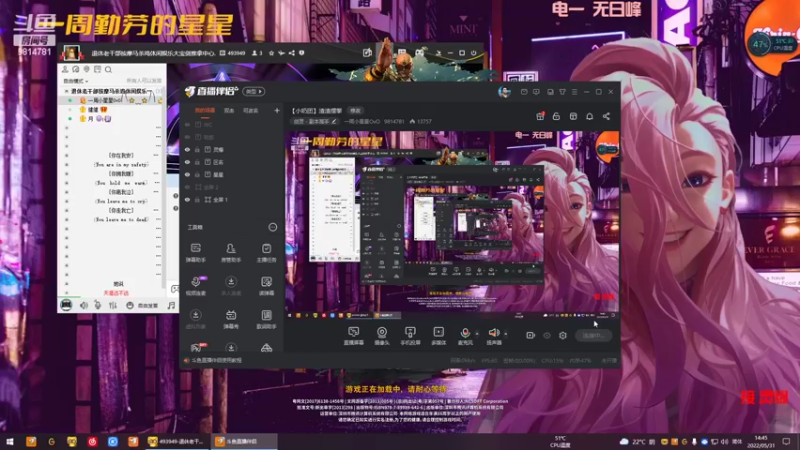The image size is (800, 450).
Task: Open the 自由模式 mode dropdown
Action: [x=76, y=81]
